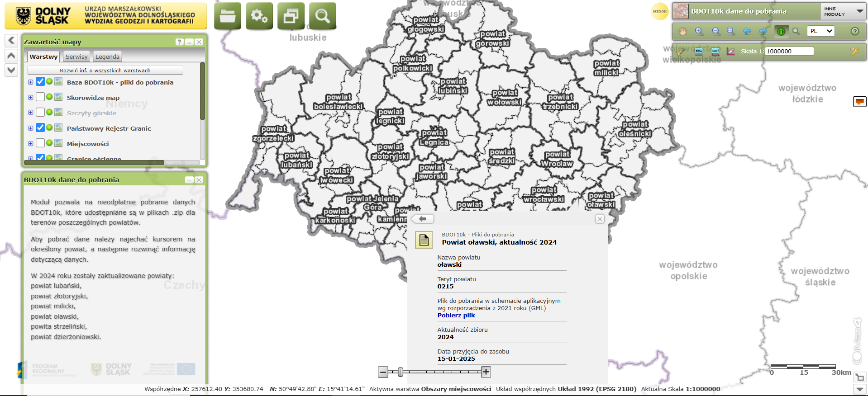The width and height of the screenshot is (868, 396).
Task: Click the green gears settings button
Action: click(259, 16)
